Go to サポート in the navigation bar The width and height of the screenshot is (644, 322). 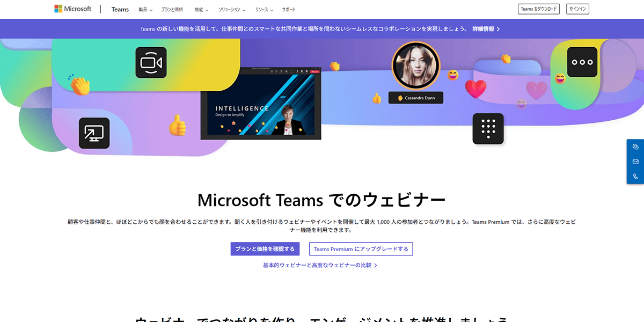(289, 10)
